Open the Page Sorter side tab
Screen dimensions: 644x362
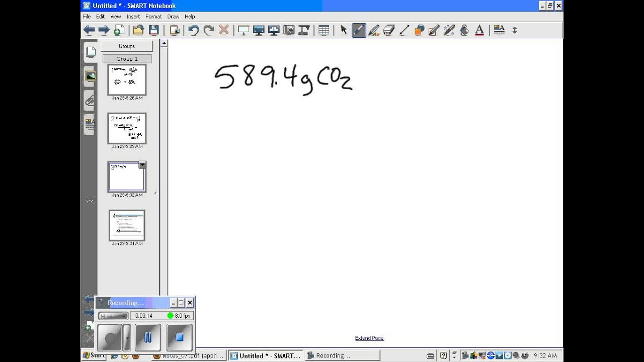90,52
